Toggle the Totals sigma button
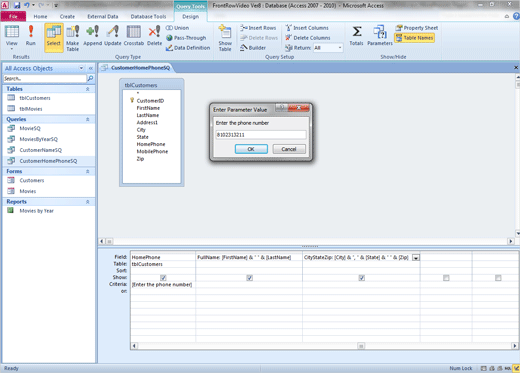The image size is (520, 373). click(356, 35)
